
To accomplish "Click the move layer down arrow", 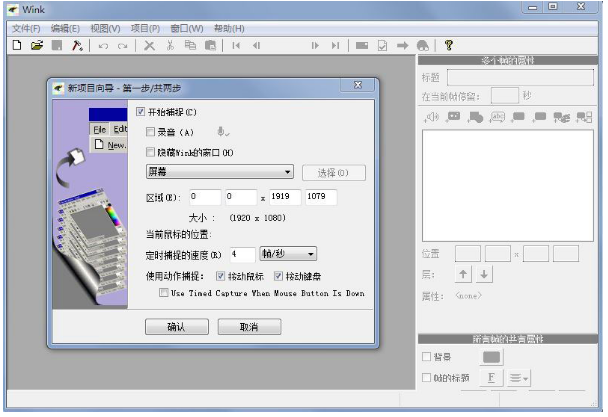I will click(484, 274).
